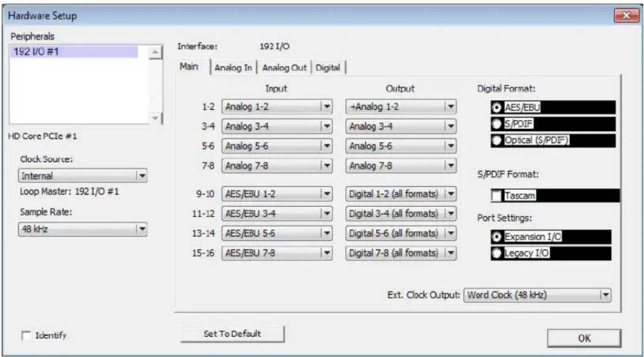Choose the Optical (S/PDIF) digital format option
Image resolution: width=644 pixels, height=357 pixels.
point(497,141)
